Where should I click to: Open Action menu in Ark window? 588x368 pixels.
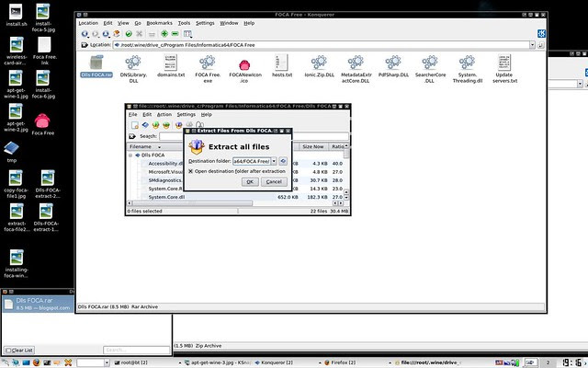coord(164,114)
